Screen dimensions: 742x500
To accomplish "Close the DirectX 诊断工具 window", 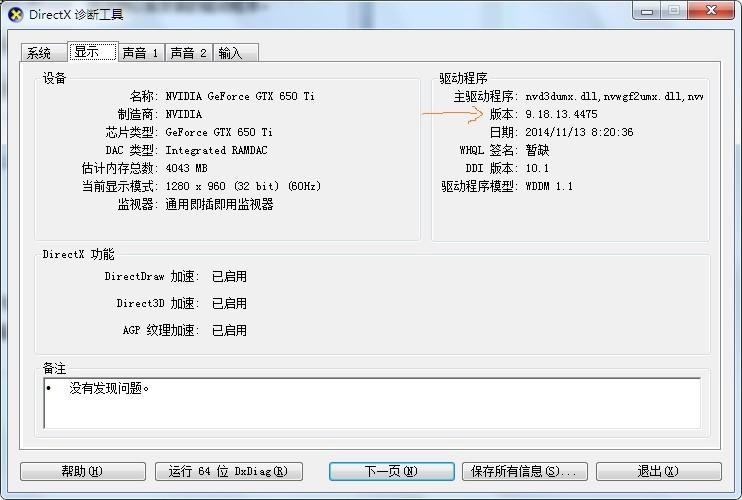I will [711, 10].
